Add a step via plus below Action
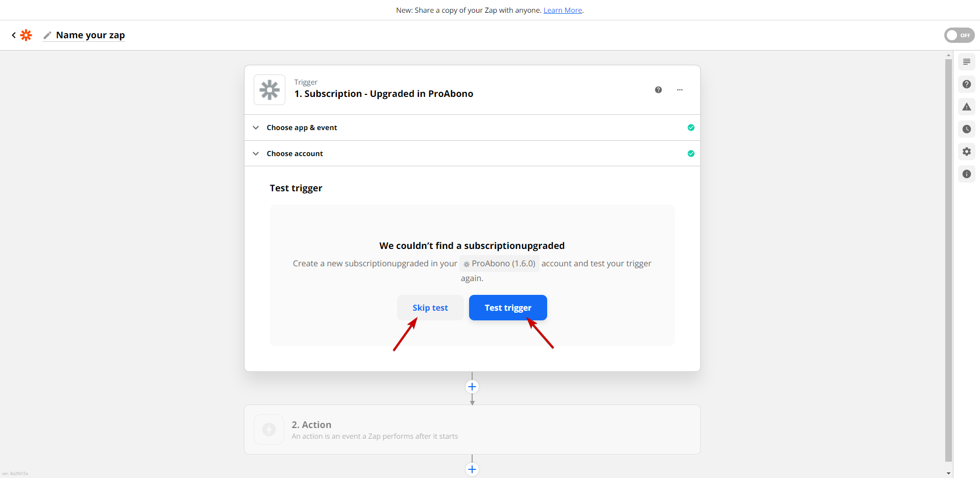980x478 pixels. tap(472, 469)
